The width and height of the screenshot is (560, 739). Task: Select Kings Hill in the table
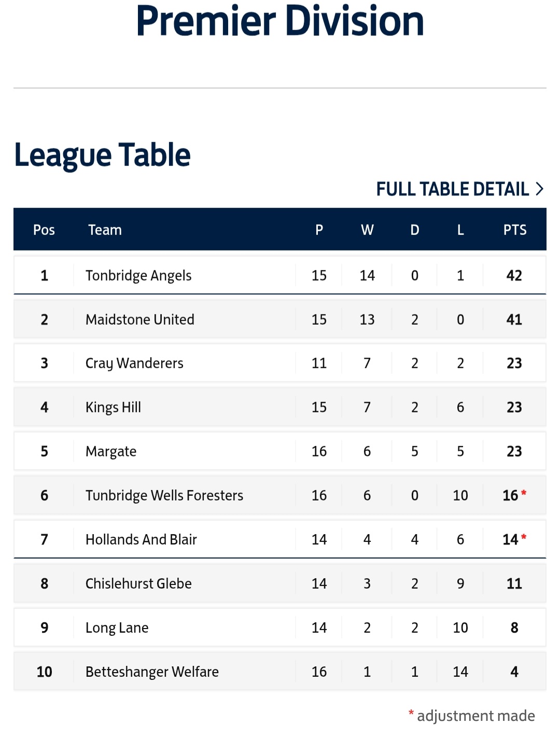tap(113, 407)
